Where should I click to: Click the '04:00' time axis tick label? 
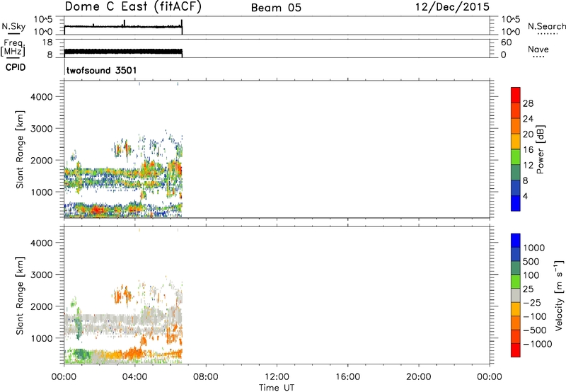134,377
